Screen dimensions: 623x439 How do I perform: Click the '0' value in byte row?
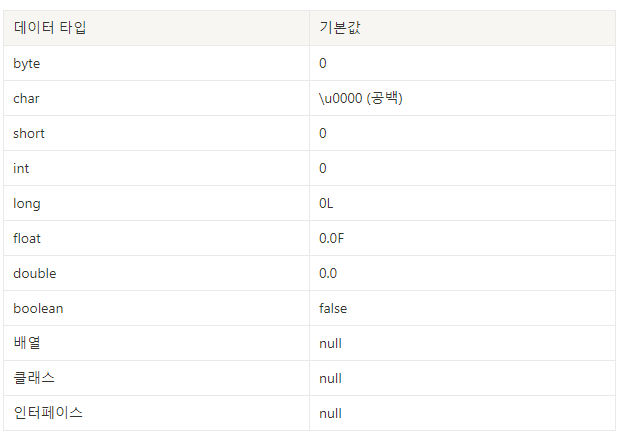click(323, 64)
